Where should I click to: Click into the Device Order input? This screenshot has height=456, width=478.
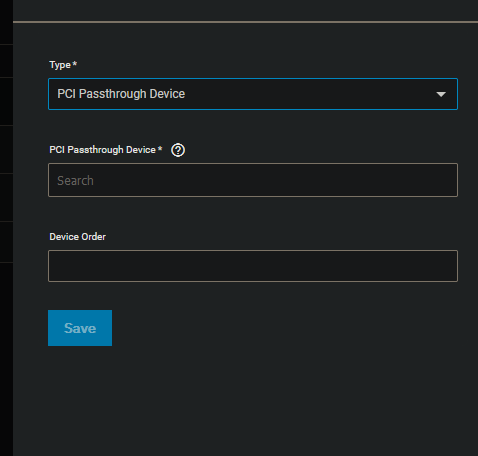(x=253, y=266)
